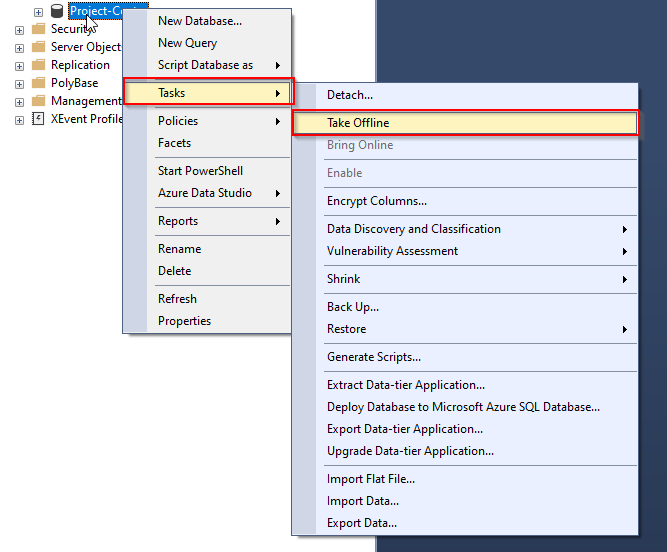Viewport: 667px width, 552px height.
Task: Click the Security folder icon
Action: coord(38,29)
